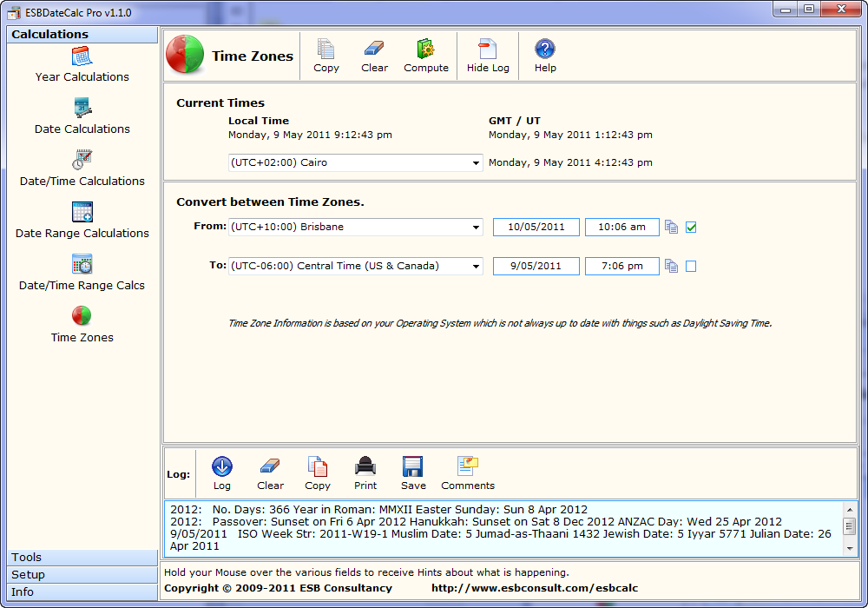Run Compute on the toolbar

pos(425,56)
